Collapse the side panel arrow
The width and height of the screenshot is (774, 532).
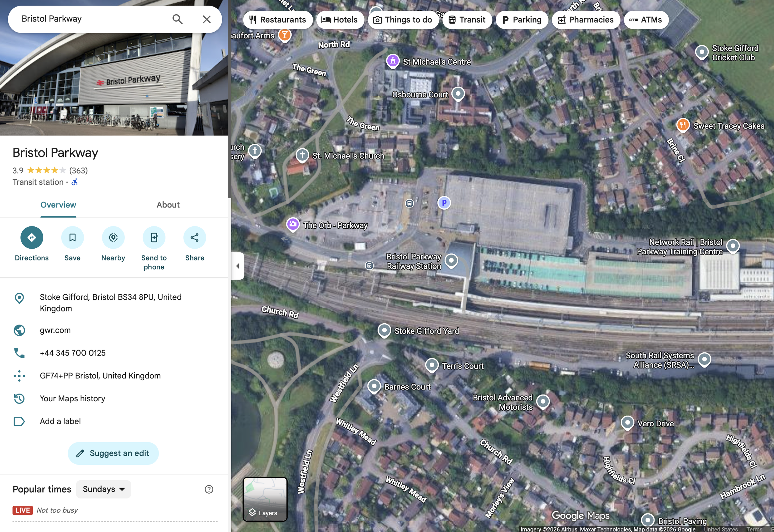[237, 266]
